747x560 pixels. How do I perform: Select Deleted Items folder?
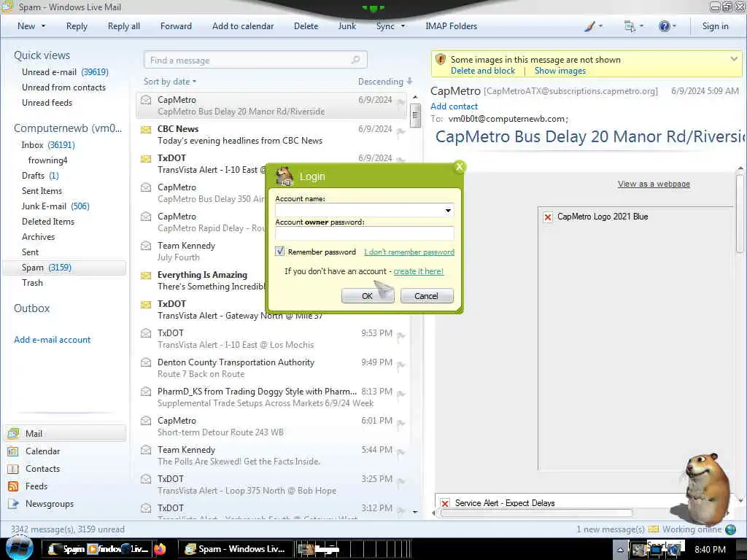(47, 222)
